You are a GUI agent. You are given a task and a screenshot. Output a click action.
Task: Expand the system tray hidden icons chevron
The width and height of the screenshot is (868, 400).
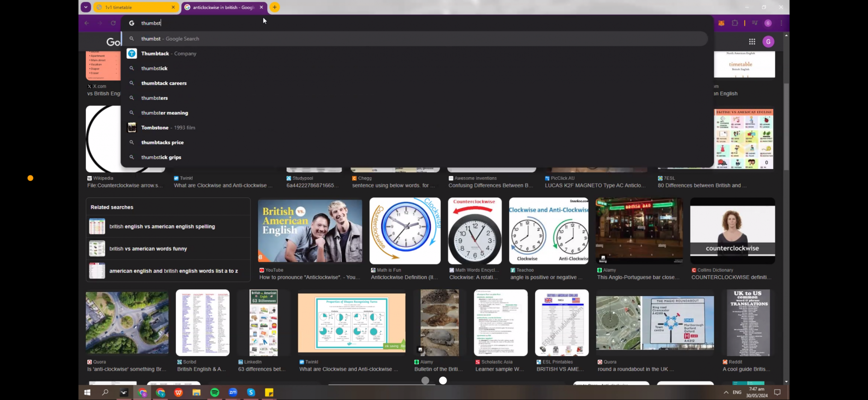726,392
